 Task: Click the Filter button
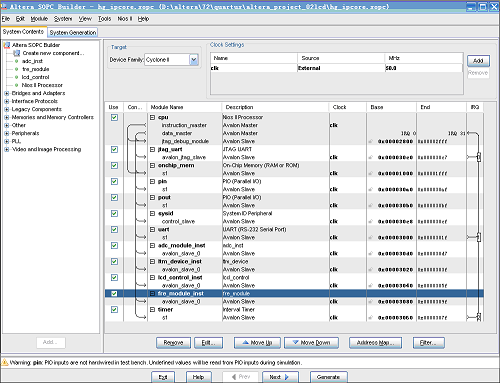click(x=429, y=343)
